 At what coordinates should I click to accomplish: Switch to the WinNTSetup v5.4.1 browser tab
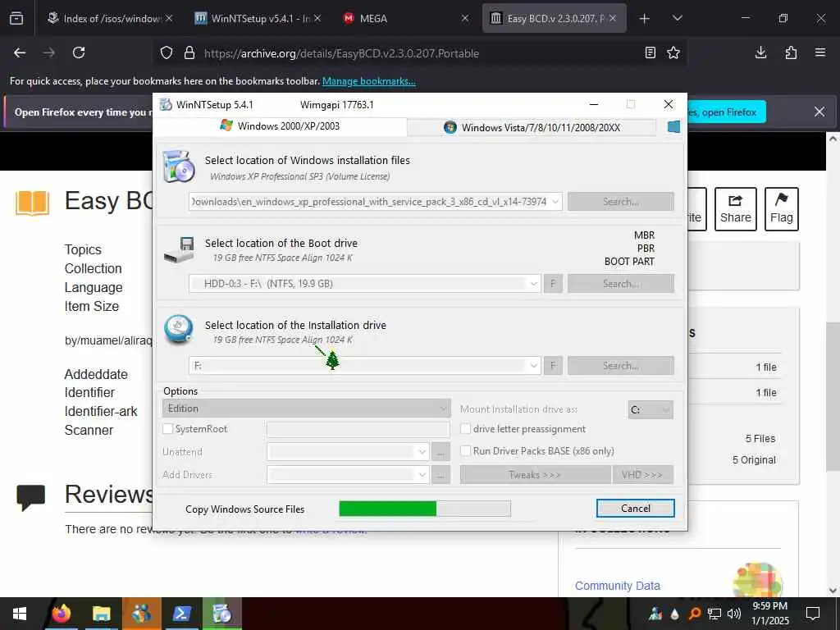(258, 18)
